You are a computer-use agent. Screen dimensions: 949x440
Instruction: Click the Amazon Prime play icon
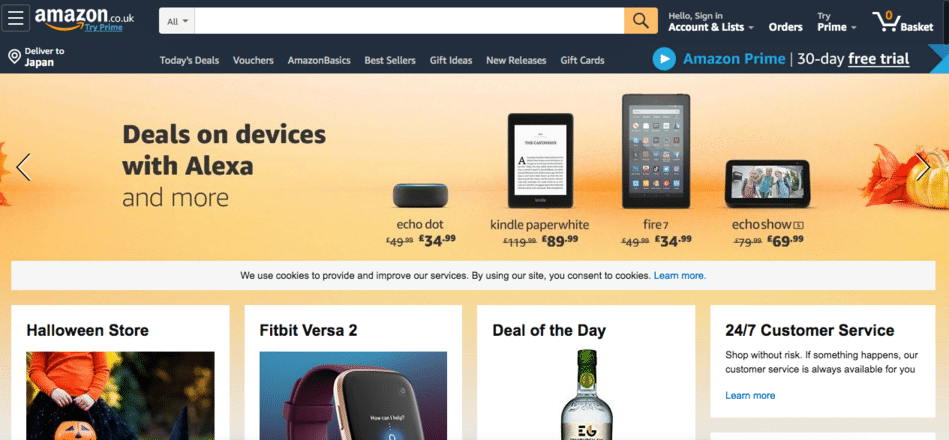664,59
